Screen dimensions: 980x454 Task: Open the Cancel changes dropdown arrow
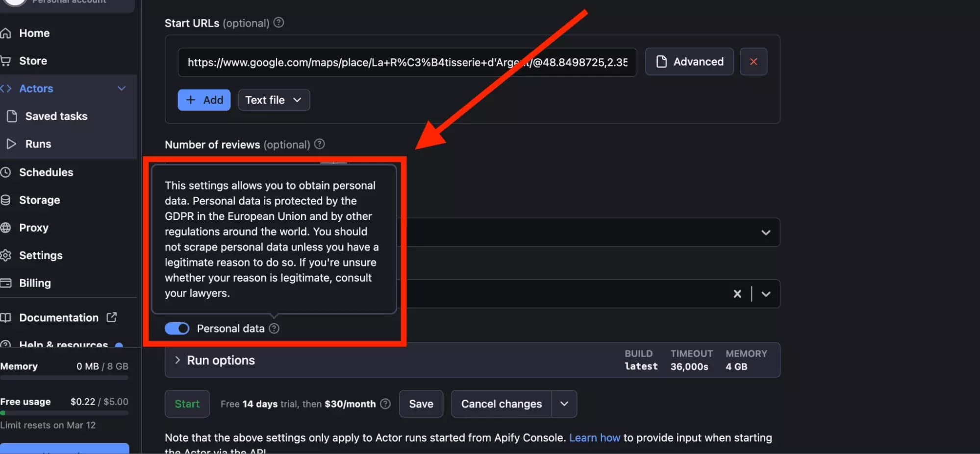(564, 404)
